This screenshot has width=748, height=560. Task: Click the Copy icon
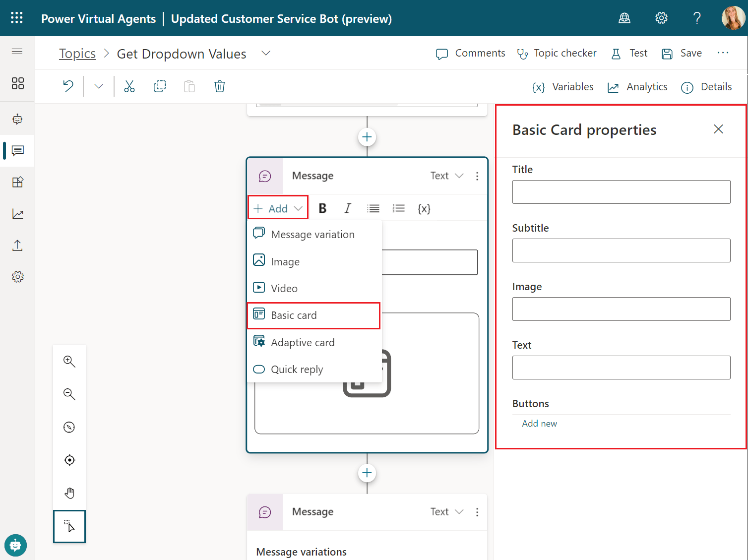[160, 86]
